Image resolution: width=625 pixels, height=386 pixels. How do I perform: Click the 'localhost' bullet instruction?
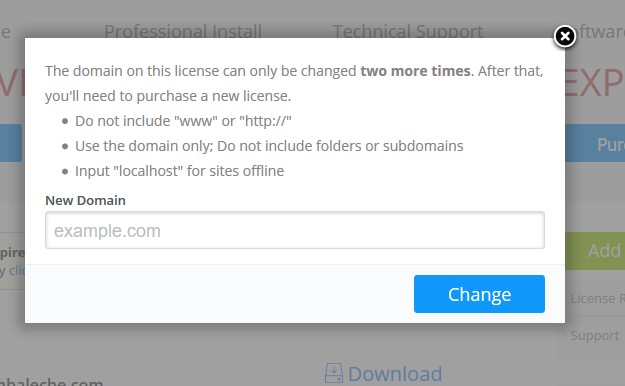point(179,171)
